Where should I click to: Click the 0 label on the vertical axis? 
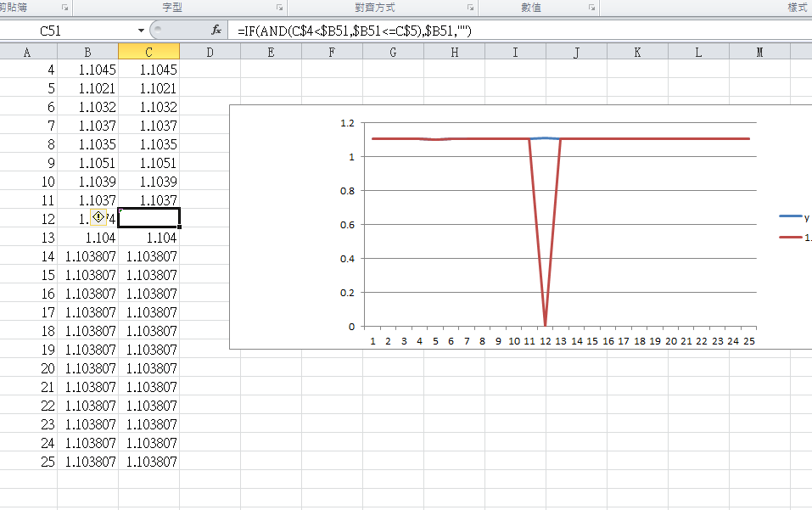351,327
